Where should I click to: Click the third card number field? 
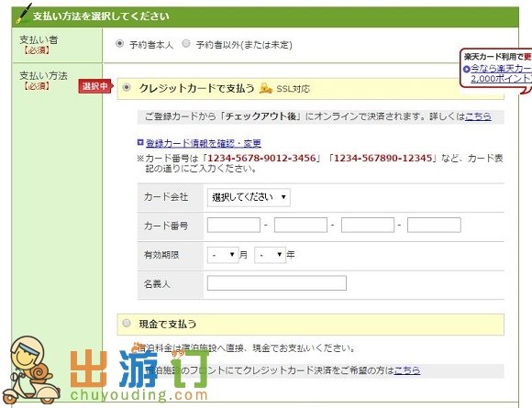tap(368, 226)
